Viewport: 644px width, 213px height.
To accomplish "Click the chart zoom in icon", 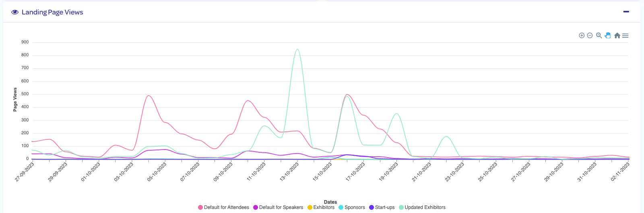I will pos(582,36).
